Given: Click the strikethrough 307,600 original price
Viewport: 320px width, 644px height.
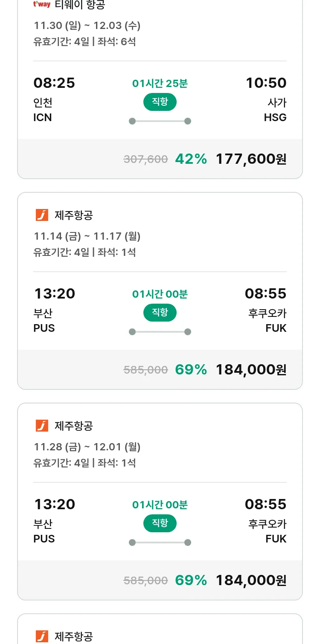Looking at the screenshot, I should (145, 160).
